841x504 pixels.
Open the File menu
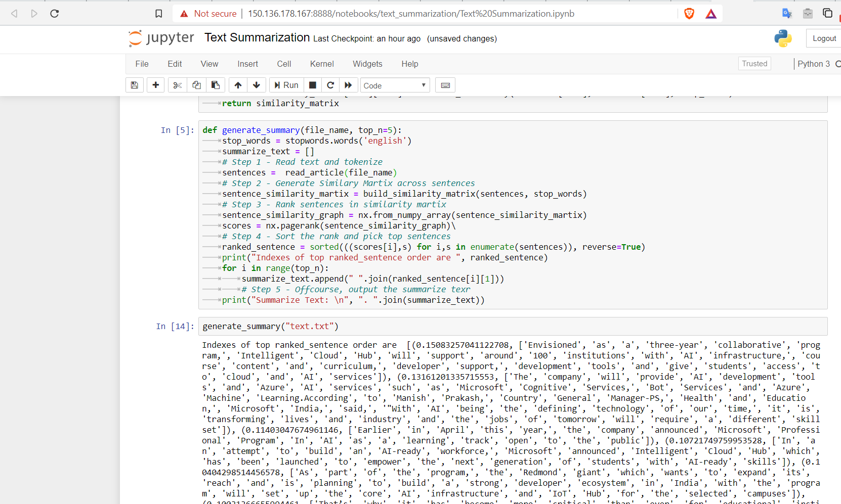click(142, 64)
